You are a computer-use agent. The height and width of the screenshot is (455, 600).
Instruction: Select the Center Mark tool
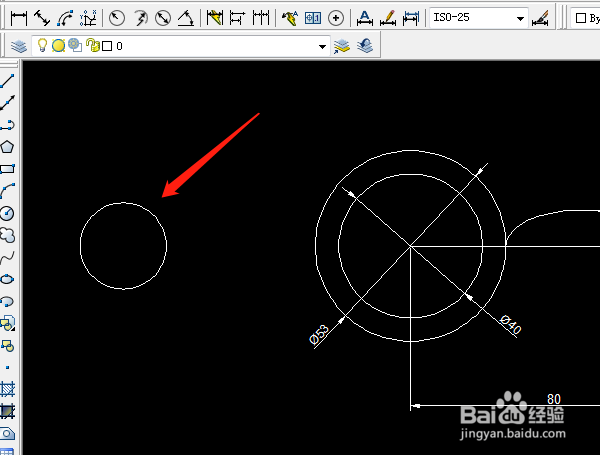click(336, 18)
